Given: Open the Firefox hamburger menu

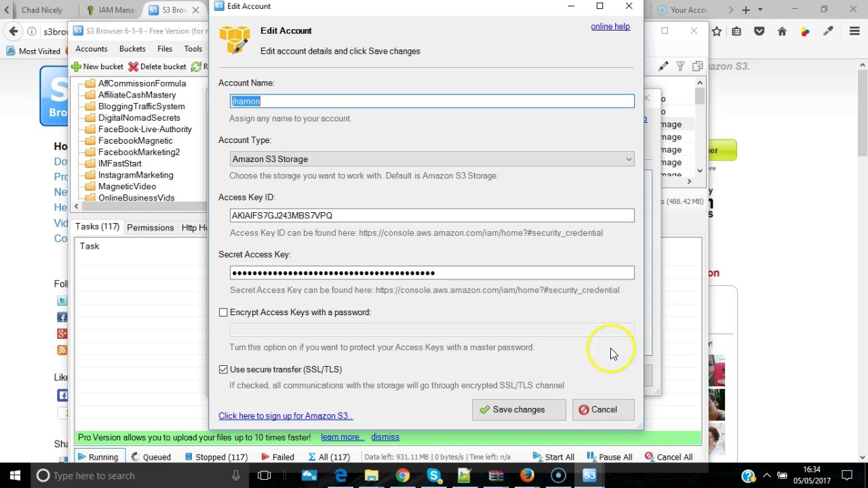Looking at the screenshot, I should click(854, 31).
